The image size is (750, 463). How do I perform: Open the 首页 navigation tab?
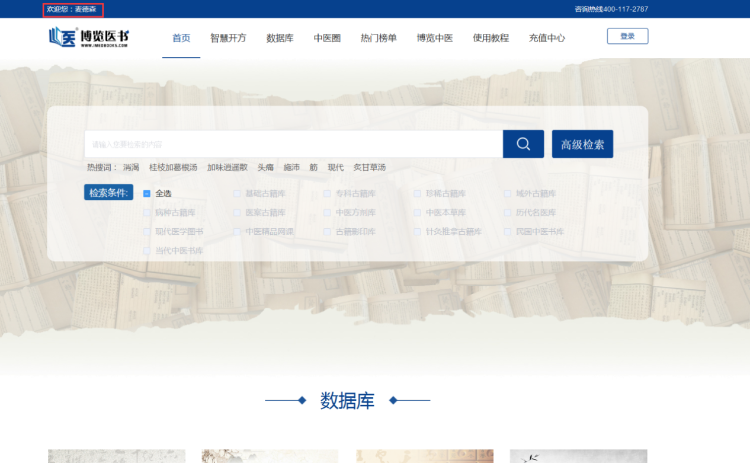click(x=181, y=38)
